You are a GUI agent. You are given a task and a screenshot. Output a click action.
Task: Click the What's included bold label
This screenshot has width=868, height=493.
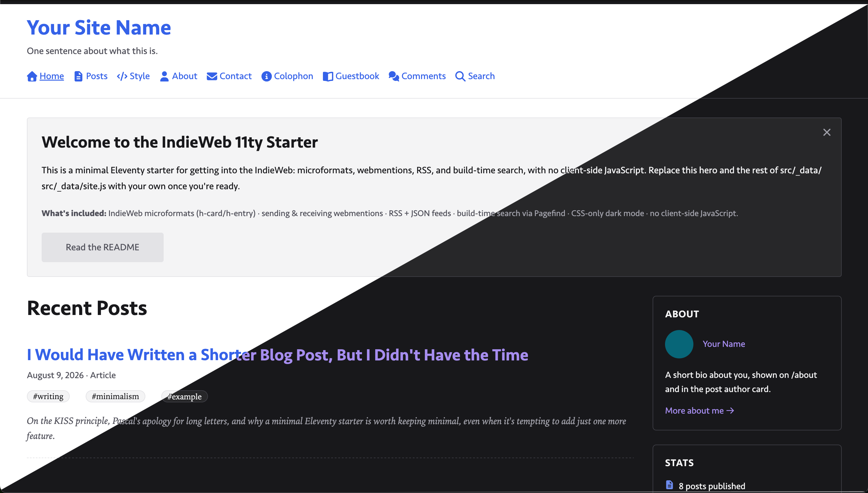coord(74,213)
